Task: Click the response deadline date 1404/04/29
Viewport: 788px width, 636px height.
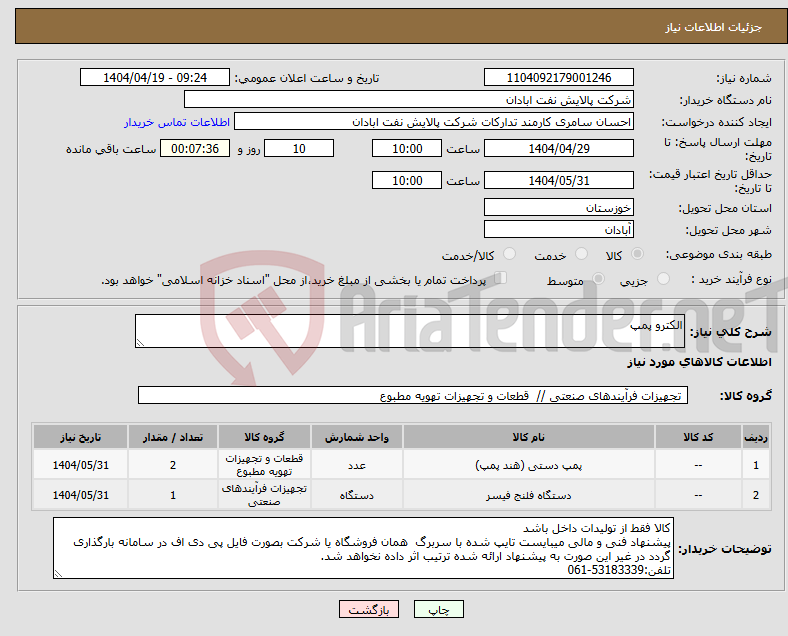Action: pyautogui.click(x=559, y=148)
